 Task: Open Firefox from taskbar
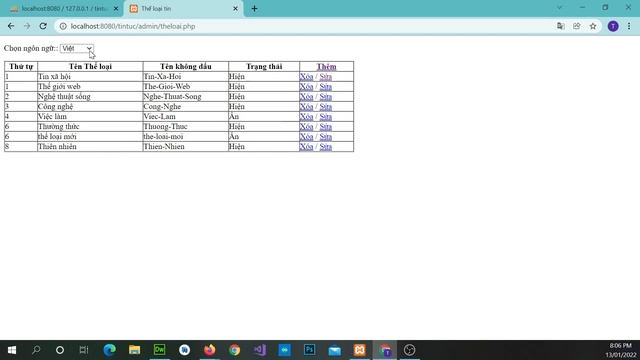[x=209, y=350]
